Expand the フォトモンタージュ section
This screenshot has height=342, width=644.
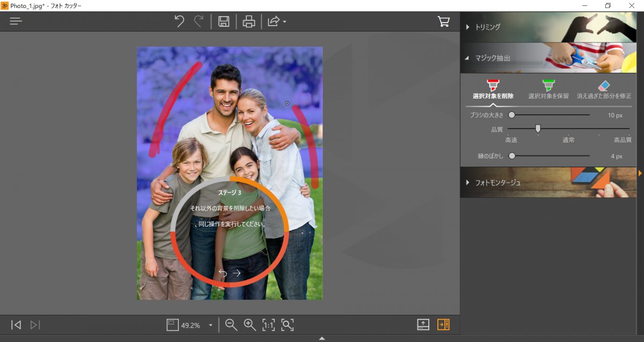497,182
